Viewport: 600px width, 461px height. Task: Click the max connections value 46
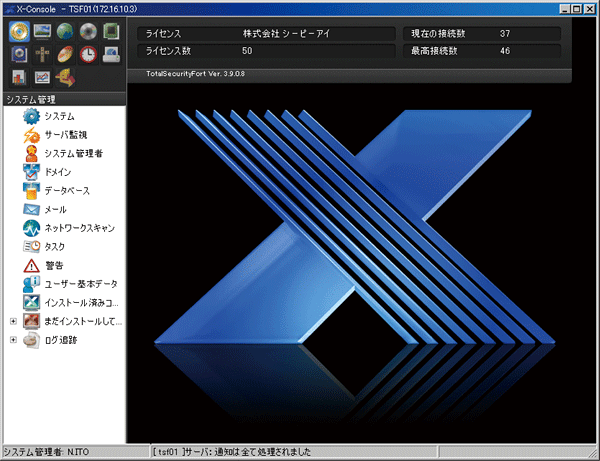pyautogui.click(x=505, y=51)
